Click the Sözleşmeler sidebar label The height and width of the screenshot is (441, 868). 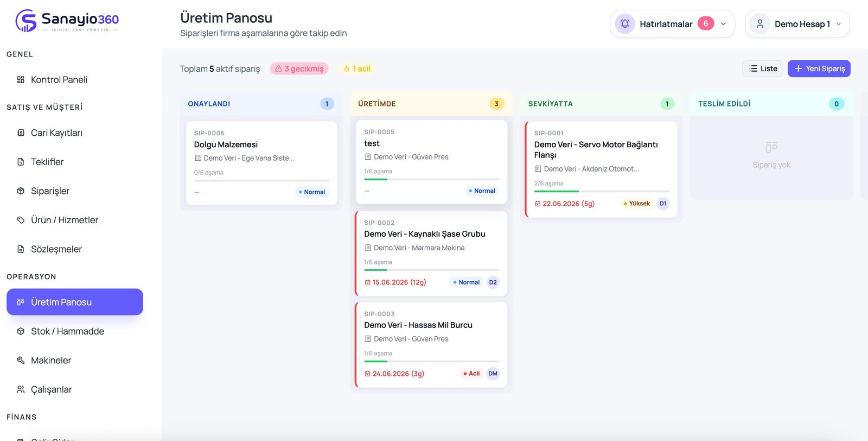(x=56, y=249)
